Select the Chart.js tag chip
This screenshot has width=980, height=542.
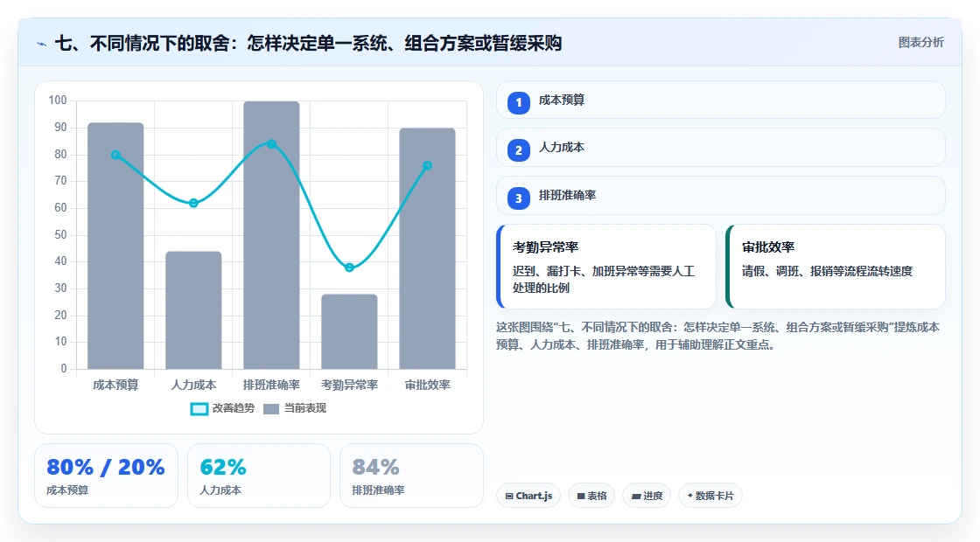pyautogui.click(x=528, y=495)
